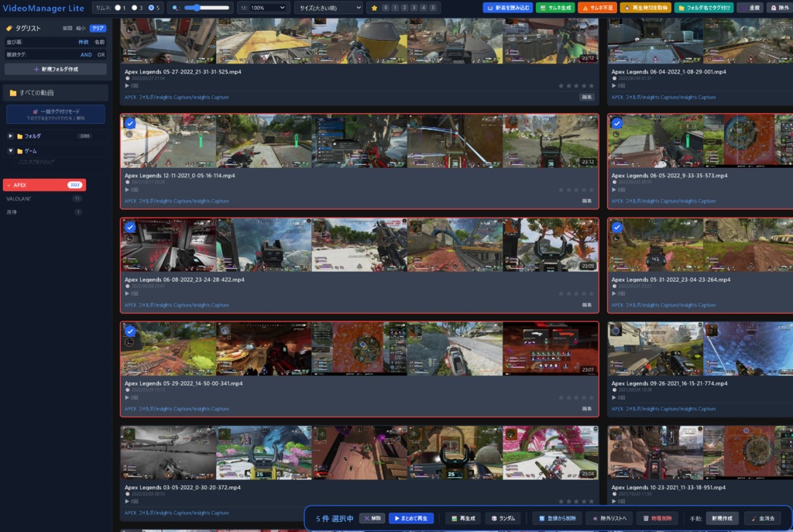Filter by rating 5 in toolbar
The image size is (793, 532).
pos(432,8)
